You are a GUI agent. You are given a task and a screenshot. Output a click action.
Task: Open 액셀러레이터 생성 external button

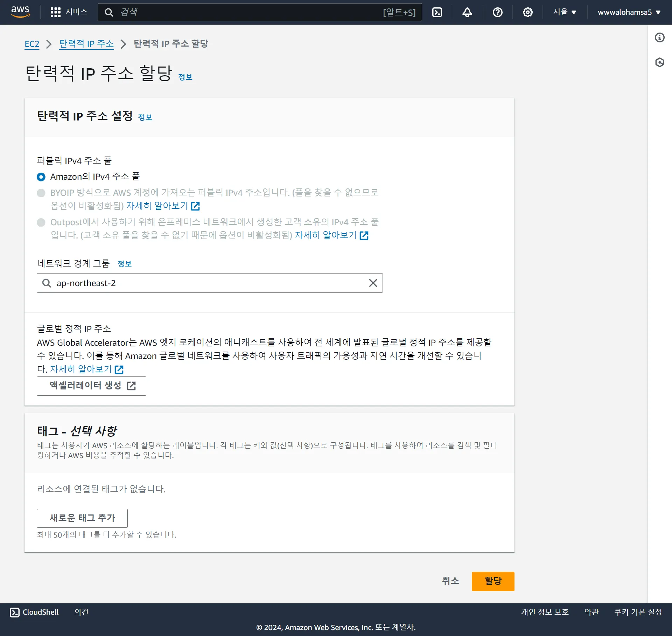tap(91, 386)
